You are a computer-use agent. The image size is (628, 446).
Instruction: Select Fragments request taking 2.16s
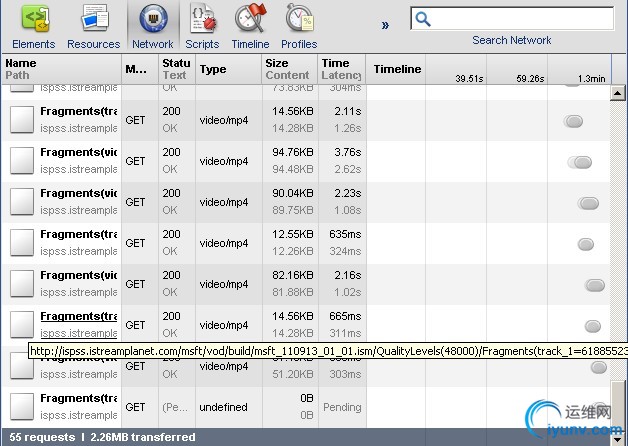tap(78, 275)
